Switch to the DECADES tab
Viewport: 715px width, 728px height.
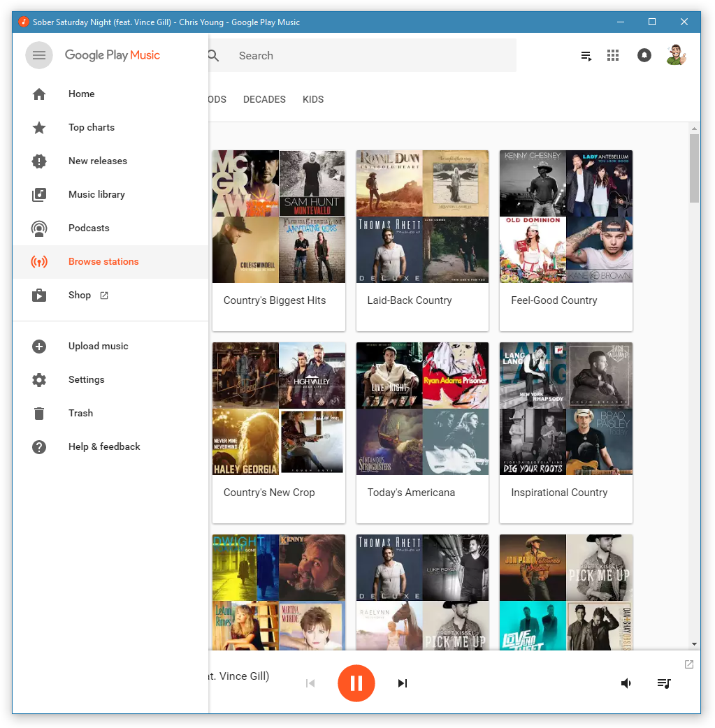pos(264,99)
